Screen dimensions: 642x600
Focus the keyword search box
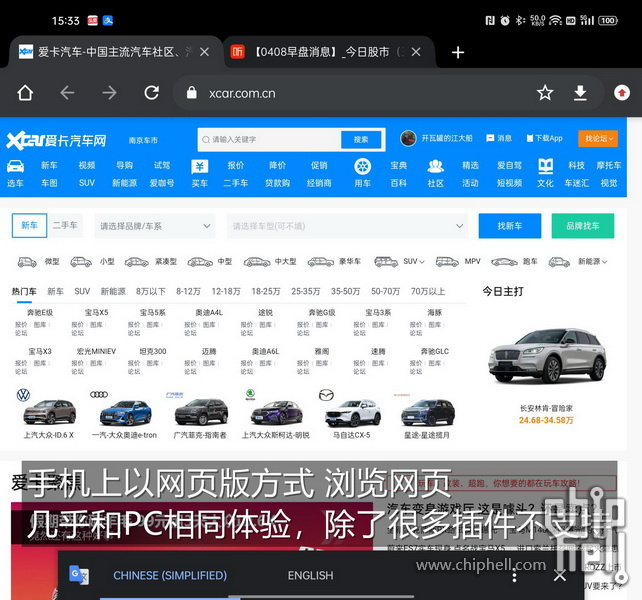pyautogui.click(x=270, y=140)
